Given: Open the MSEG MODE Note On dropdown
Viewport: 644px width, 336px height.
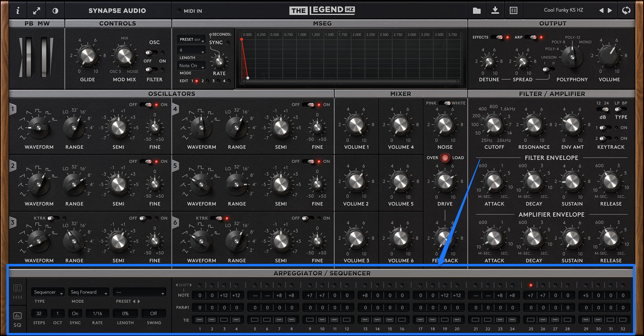Looking at the screenshot, I should 191,66.
